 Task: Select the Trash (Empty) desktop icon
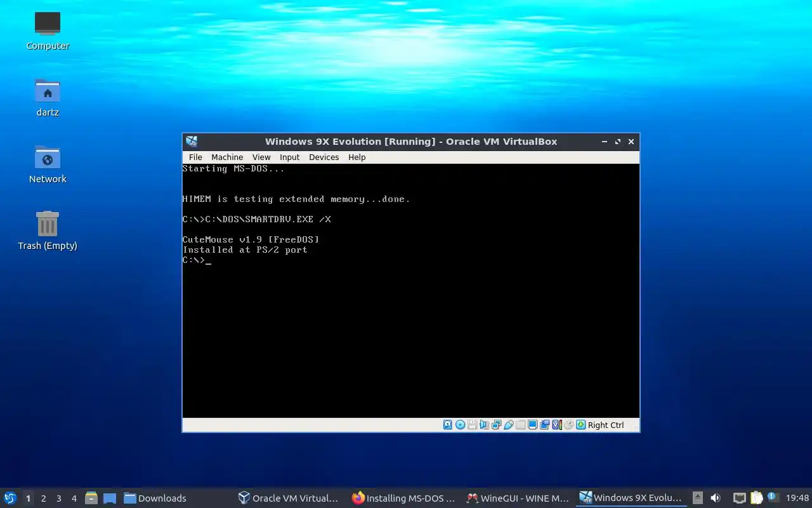pos(48,231)
